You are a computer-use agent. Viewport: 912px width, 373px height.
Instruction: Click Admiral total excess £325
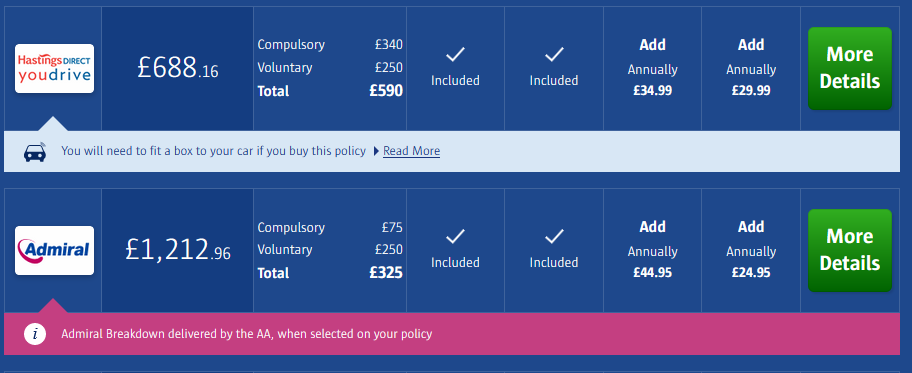(386, 273)
